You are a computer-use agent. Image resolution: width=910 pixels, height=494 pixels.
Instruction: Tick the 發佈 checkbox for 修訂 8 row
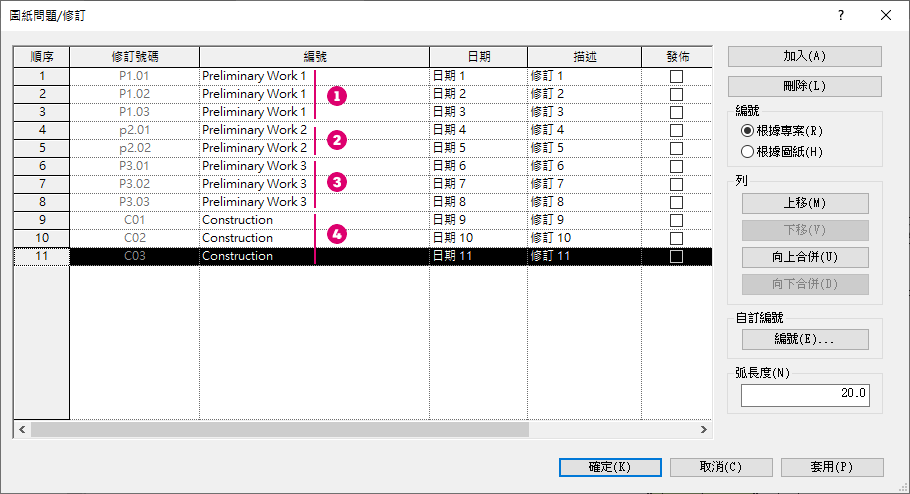[x=676, y=202]
